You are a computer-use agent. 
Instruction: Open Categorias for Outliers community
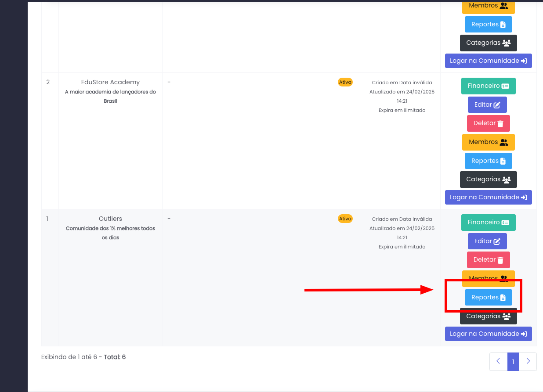(x=488, y=317)
